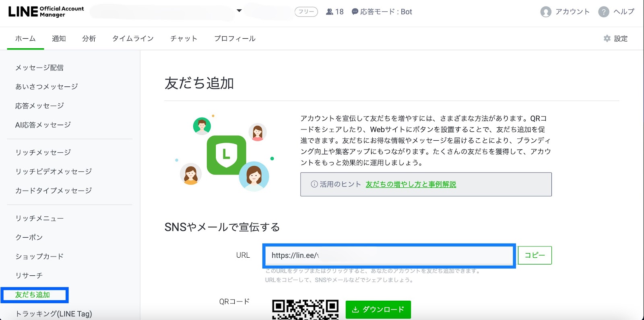Screen dimensions: 644x320
Task: Click the ヘルプ question mark icon
Action: point(604,12)
